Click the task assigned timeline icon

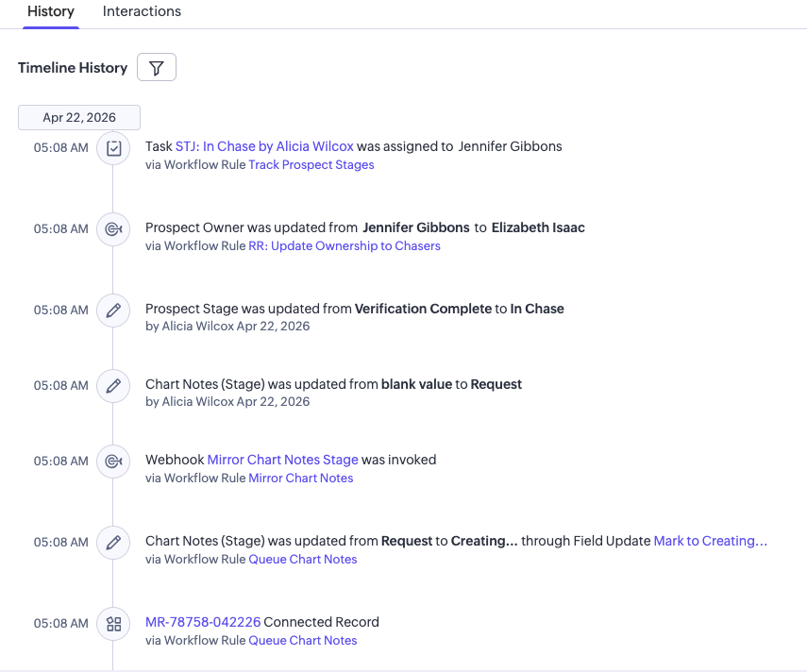113,148
